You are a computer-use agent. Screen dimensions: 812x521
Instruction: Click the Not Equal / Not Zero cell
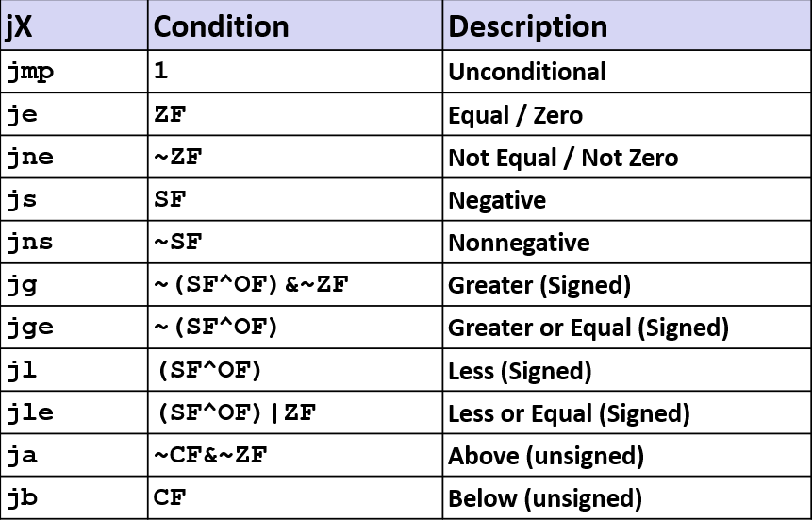click(563, 158)
